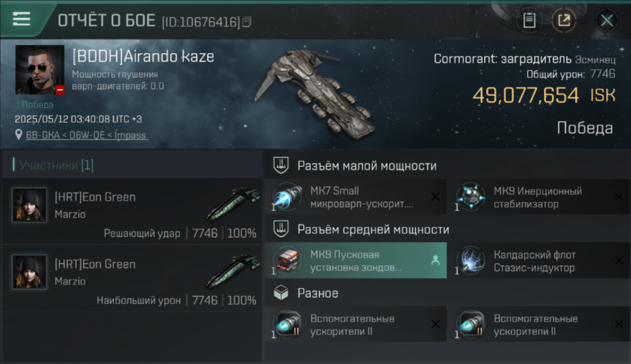Open the hamburger menu in top-left corner
Image resolution: width=631 pixels, height=364 pixels.
(21, 19)
